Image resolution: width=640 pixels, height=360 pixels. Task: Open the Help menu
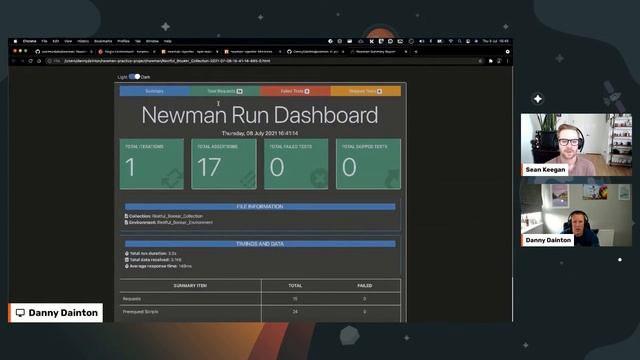[x=168, y=41]
